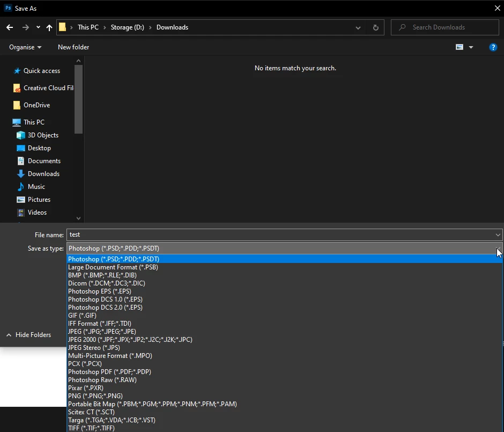Choose Photoshop Raw (*.RAW) format
504x432 pixels.
(x=284, y=379)
